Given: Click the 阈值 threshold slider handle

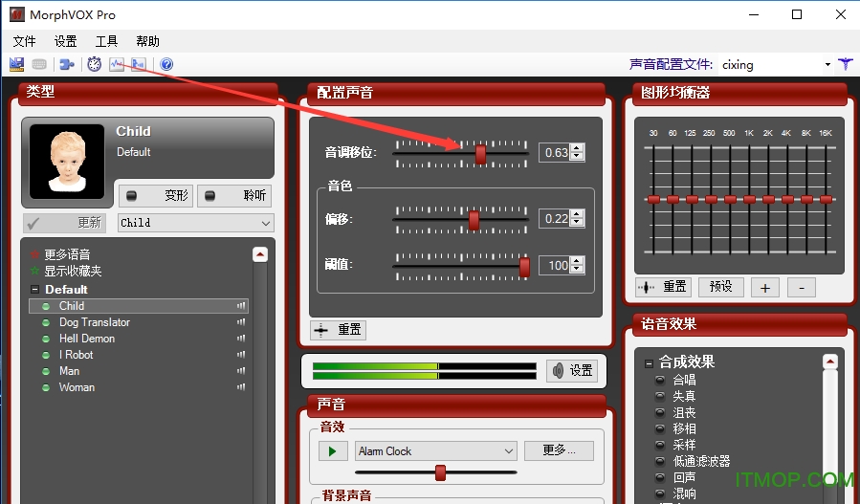Looking at the screenshot, I should (524, 267).
